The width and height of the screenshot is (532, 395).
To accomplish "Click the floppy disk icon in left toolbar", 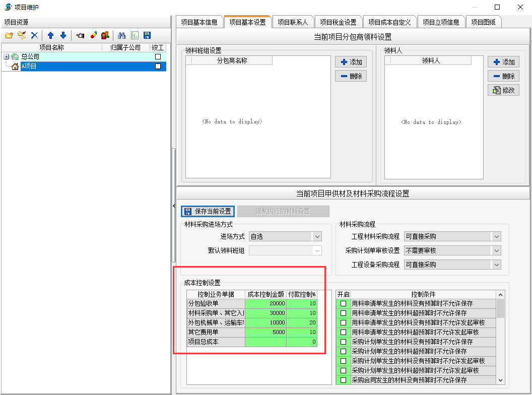I will pos(147,35).
